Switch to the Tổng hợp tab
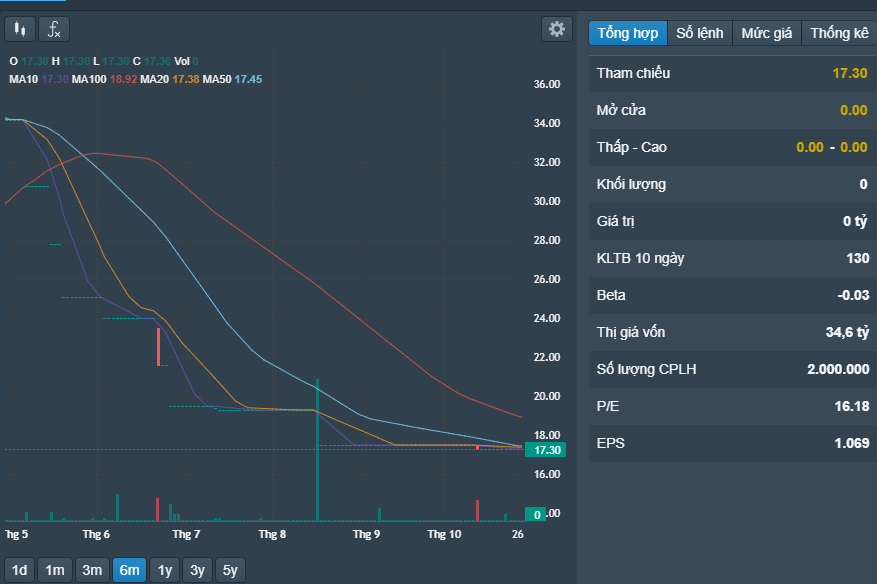 (x=627, y=33)
